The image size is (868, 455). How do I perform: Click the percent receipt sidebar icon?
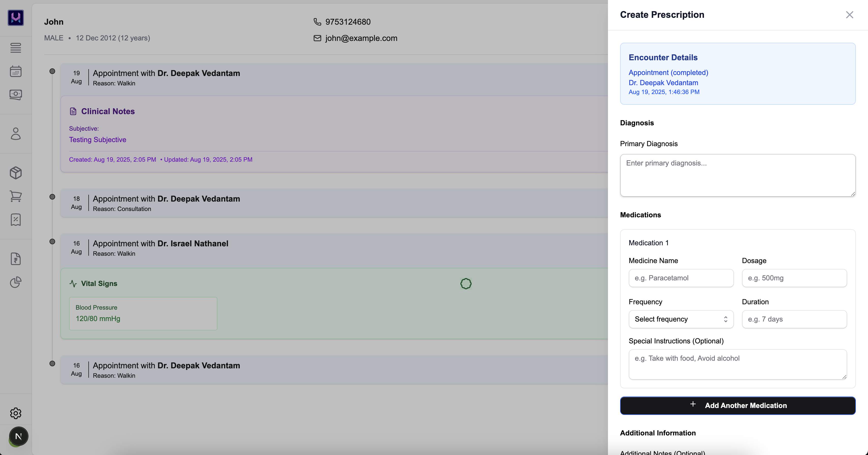coord(15,220)
